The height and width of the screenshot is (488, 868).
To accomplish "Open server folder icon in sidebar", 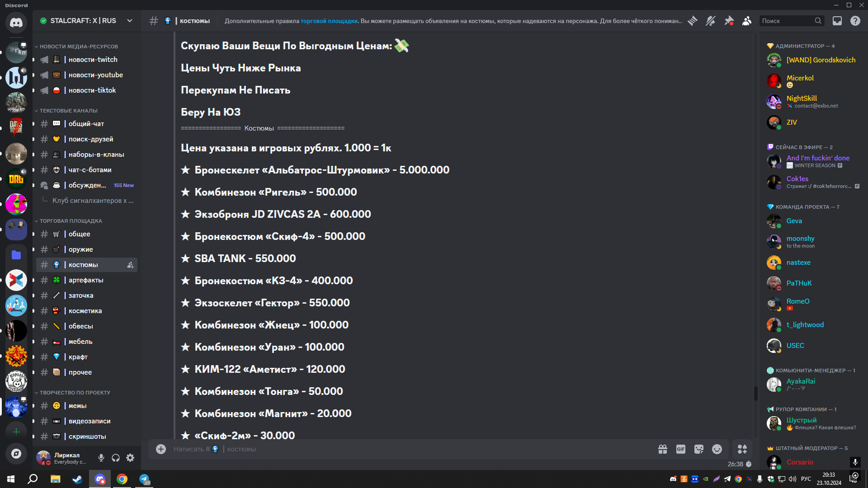I will (16, 255).
